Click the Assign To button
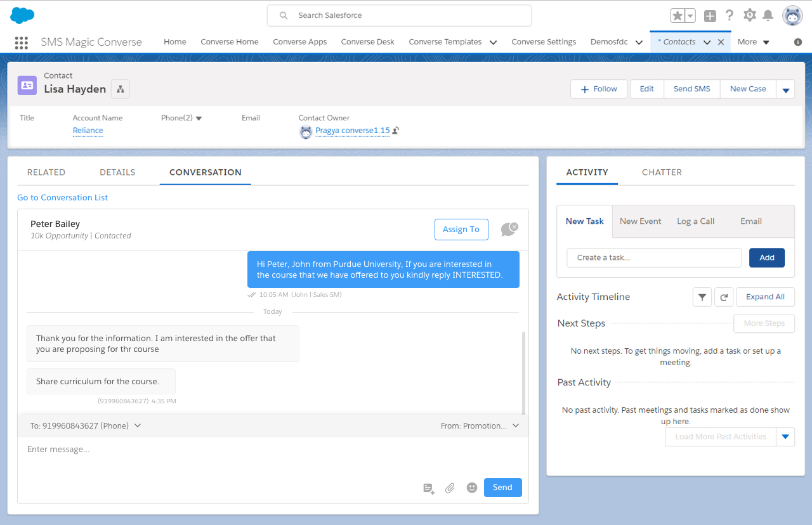Viewport: 812px width, 525px height. point(461,230)
